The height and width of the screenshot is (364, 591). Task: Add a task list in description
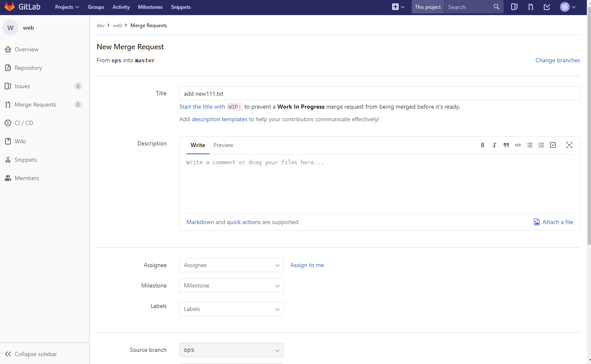(x=553, y=145)
